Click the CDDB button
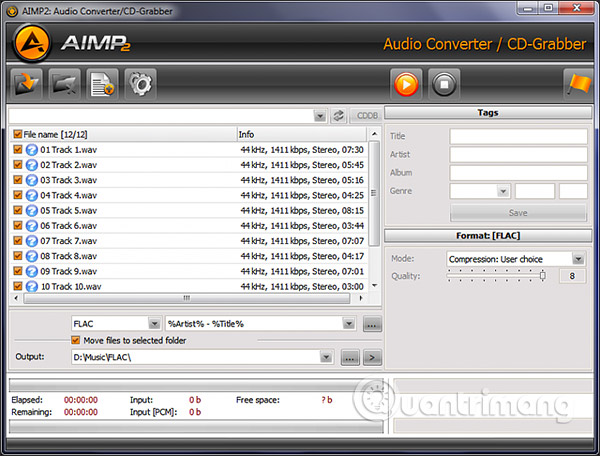Image resolution: width=600 pixels, height=456 pixels. (x=367, y=116)
